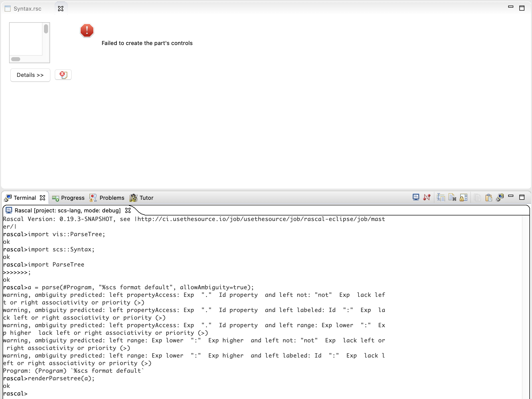Switch to the Problems tab
The height and width of the screenshot is (399, 532).
coord(112,198)
